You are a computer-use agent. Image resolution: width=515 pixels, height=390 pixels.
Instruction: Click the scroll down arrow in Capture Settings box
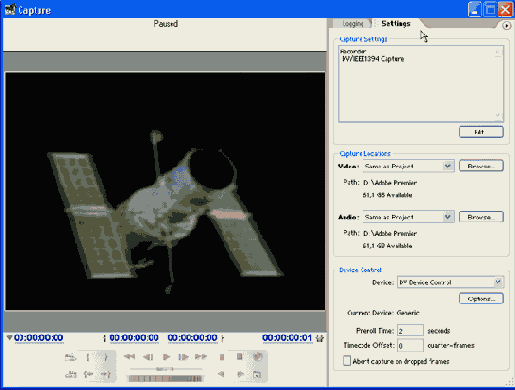[498, 115]
